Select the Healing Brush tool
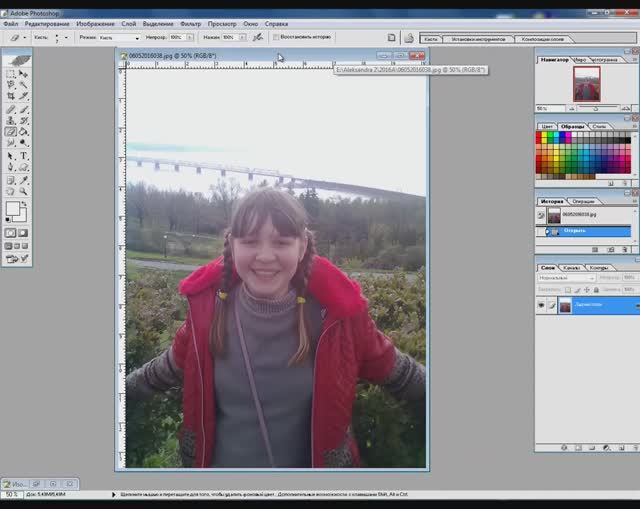Image resolution: width=640 pixels, height=509 pixels. click(10, 109)
